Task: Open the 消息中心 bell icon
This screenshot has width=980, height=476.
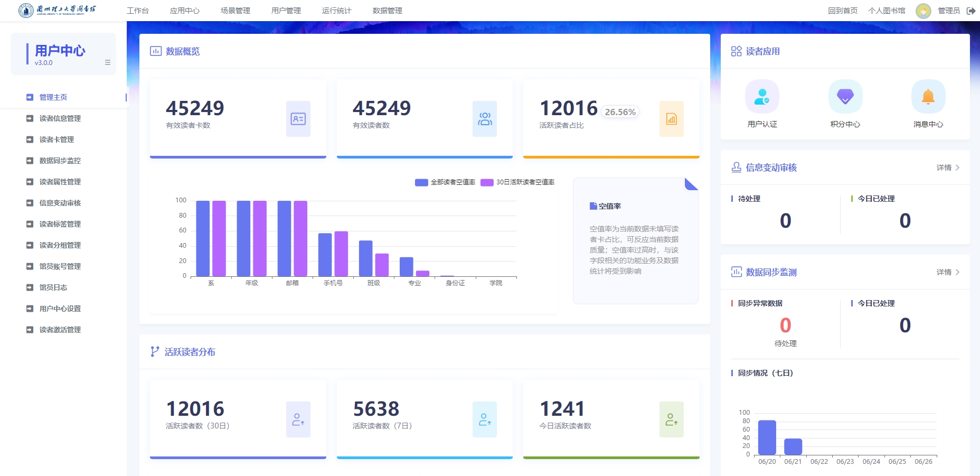Action: coord(928,97)
